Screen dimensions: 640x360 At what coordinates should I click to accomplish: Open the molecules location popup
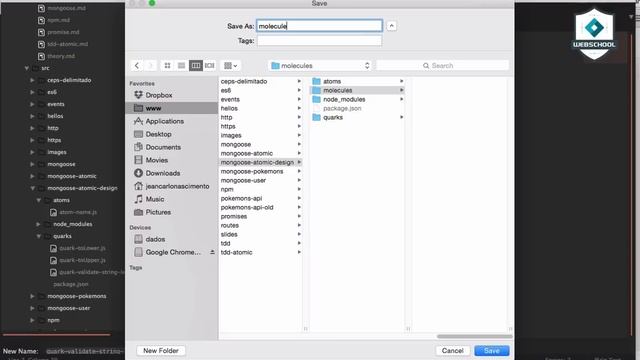click(x=320, y=65)
